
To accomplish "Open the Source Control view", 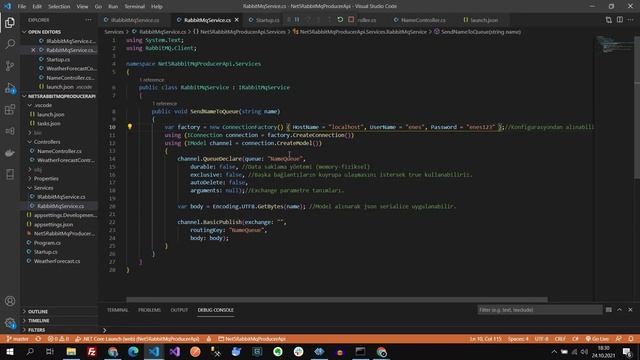I will (10, 66).
